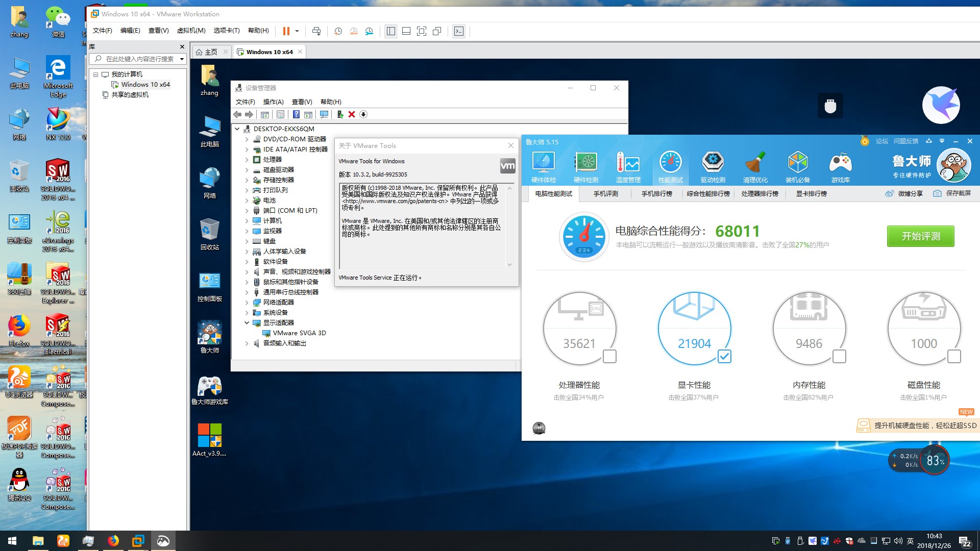Screen dimensions: 980x551
Task: Open 清理优化 cleanup broom icon
Action: pyautogui.click(x=755, y=167)
